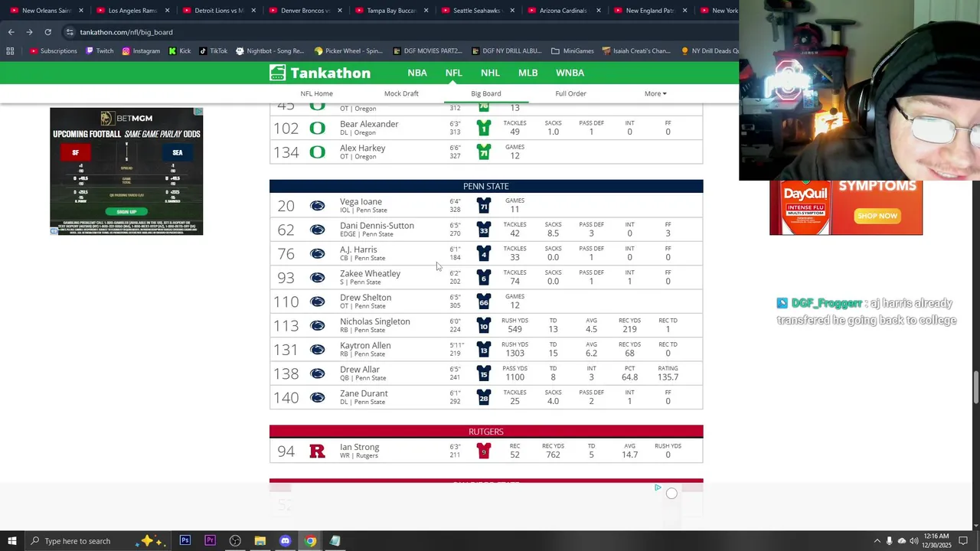
Task: Switch to the Full Order tab
Action: coord(570,93)
